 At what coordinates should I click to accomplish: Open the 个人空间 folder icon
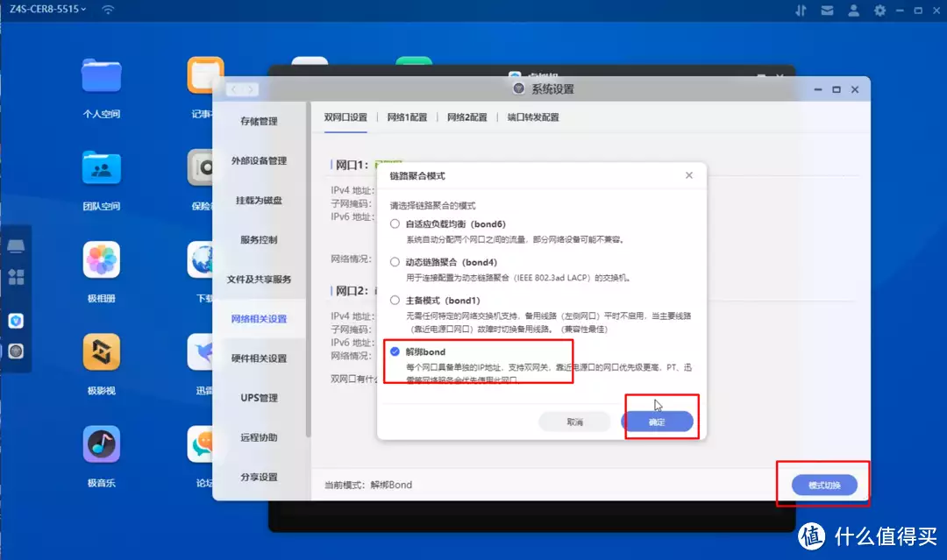[102, 75]
